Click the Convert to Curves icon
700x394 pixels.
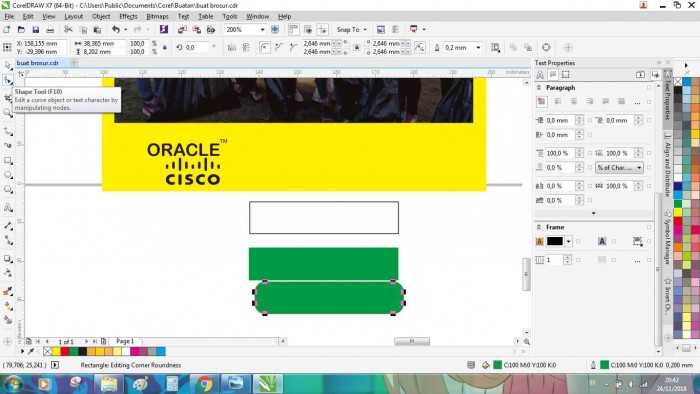546,47
